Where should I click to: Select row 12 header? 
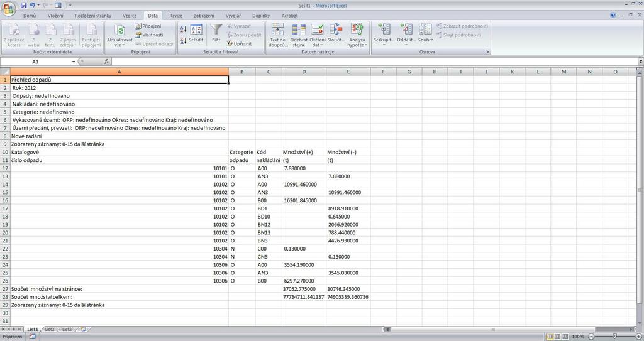tap(5, 168)
